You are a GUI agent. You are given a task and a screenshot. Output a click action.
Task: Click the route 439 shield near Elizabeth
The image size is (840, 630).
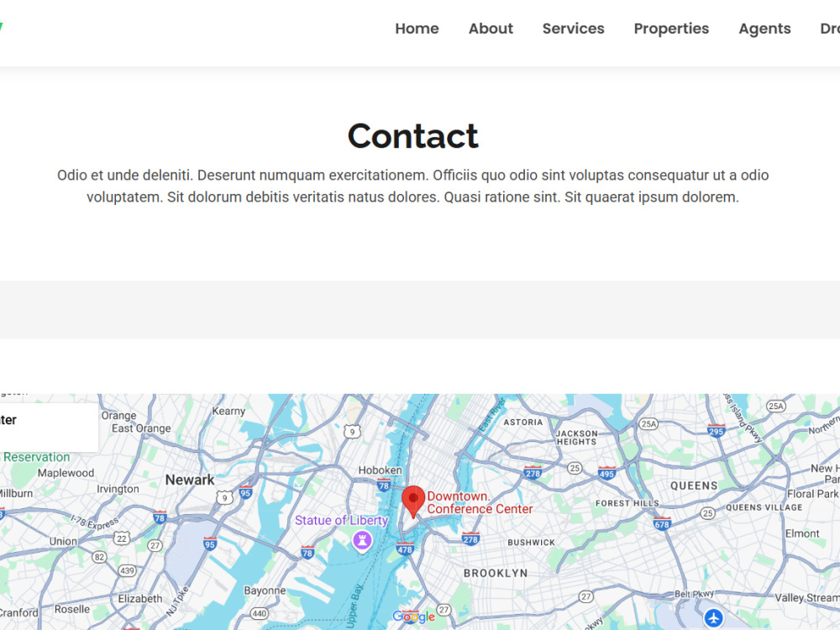click(x=127, y=570)
